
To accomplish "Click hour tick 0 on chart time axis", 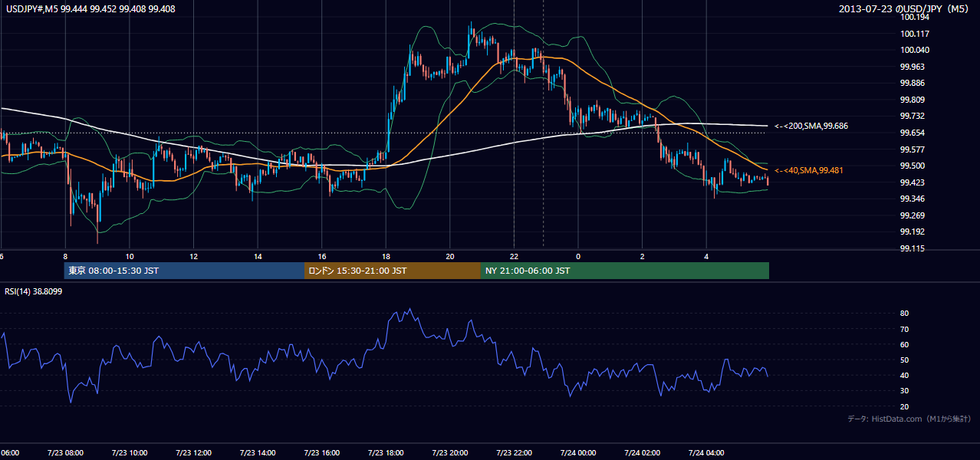I will [x=578, y=257].
